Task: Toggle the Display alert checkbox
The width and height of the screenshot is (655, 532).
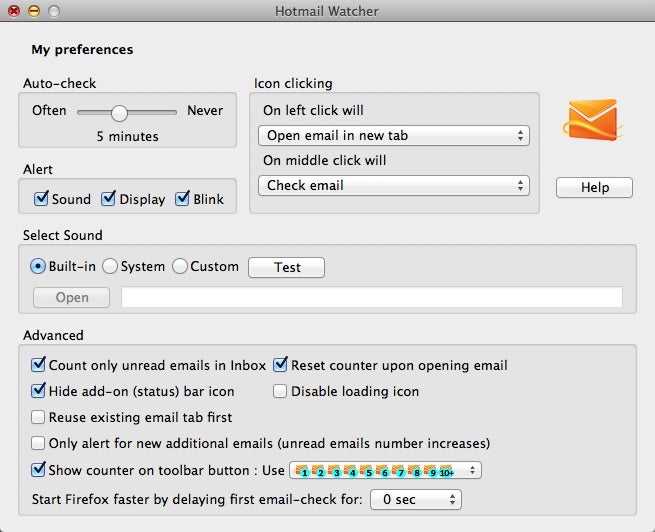Action: click(108, 199)
